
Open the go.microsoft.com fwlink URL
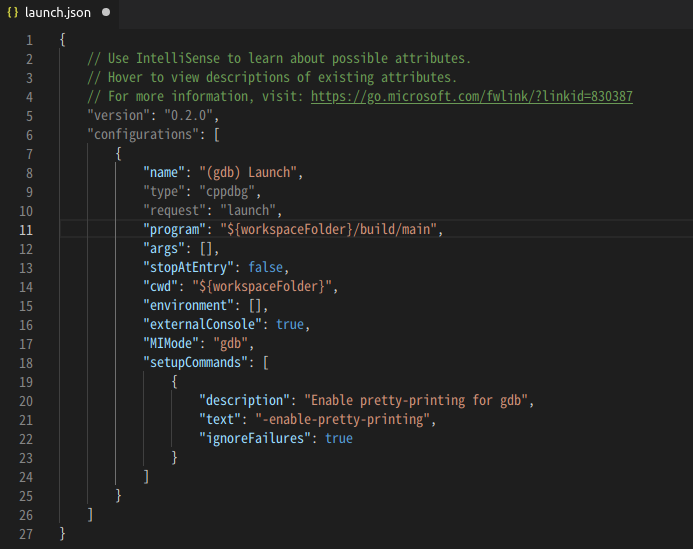(472, 96)
